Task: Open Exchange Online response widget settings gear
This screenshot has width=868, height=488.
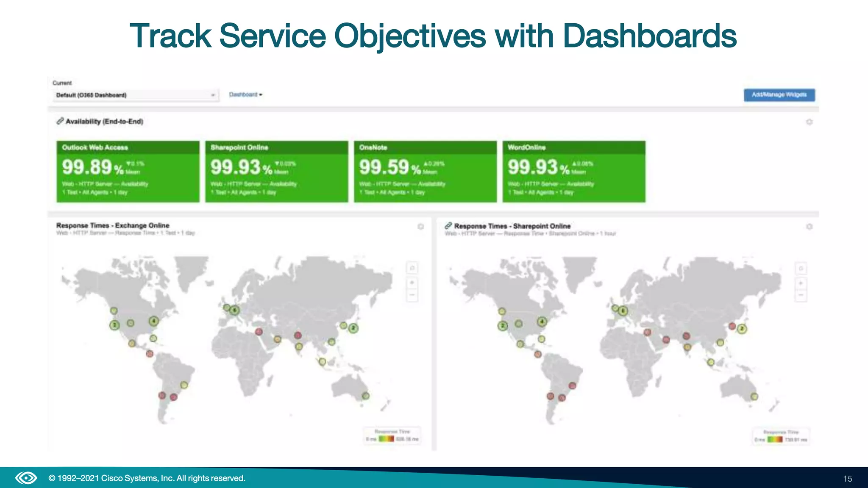Action: tap(420, 227)
